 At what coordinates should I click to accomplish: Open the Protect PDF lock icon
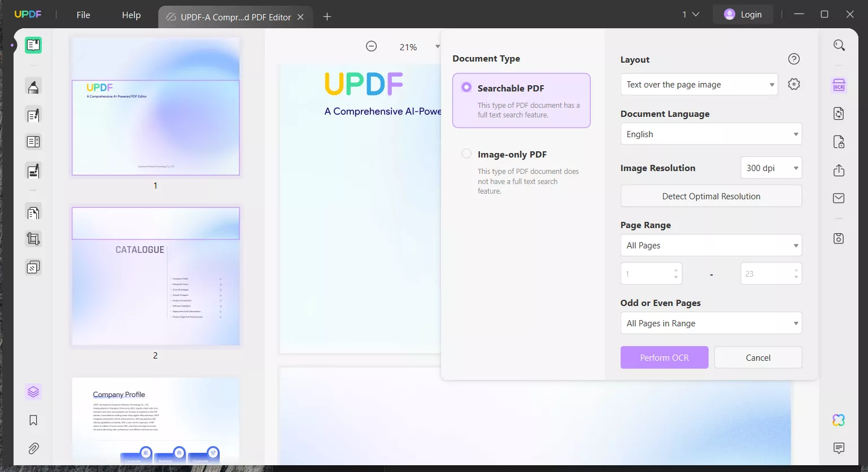point(839,142)
